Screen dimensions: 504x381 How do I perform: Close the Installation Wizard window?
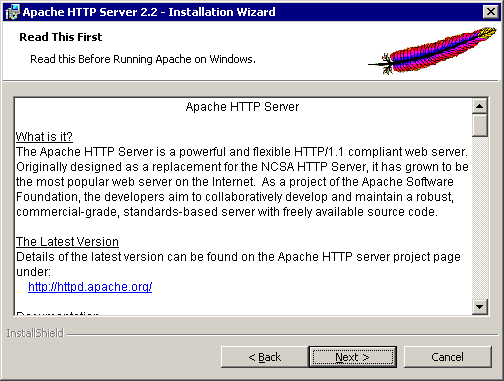pyautogui.click(x=491, y=12)
